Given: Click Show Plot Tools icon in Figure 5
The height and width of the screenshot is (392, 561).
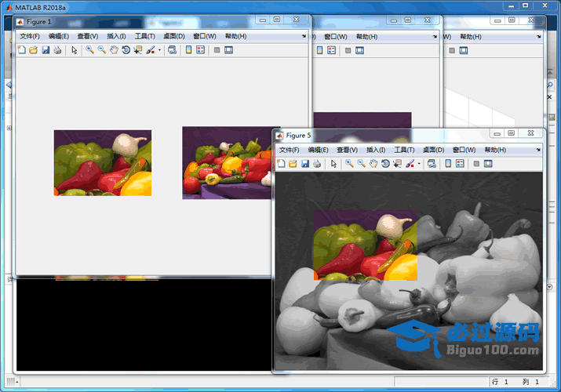Looking at the screenshot, I should coord(488,164).
